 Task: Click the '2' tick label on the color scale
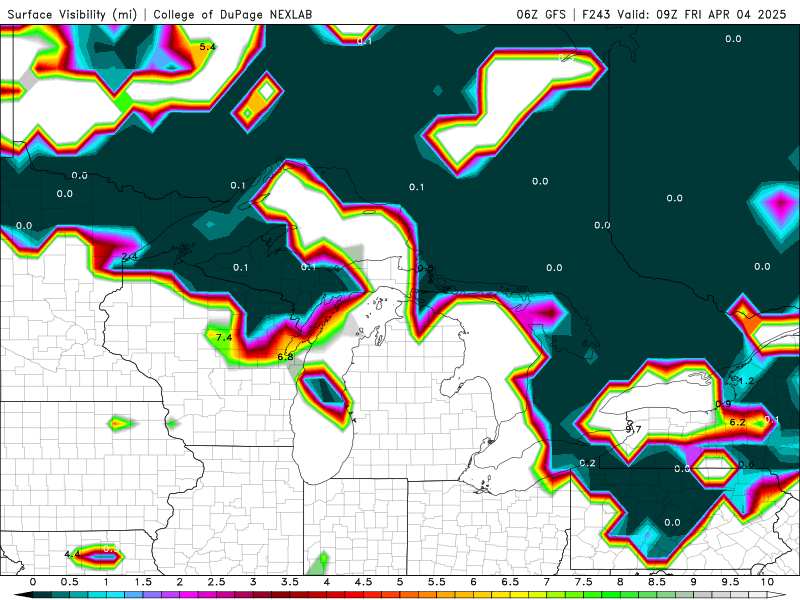click(180, 582)
